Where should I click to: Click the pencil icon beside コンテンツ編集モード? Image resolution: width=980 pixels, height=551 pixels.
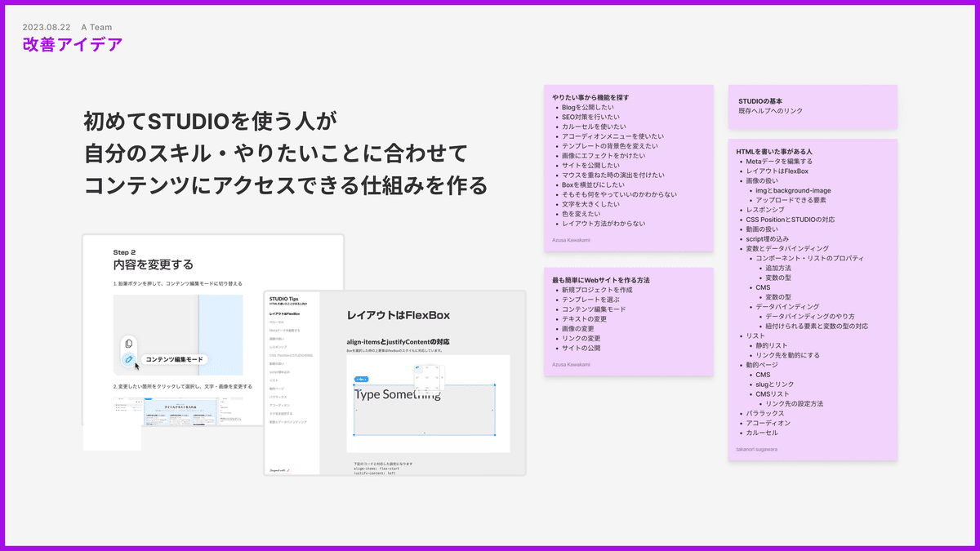(129, 359)
